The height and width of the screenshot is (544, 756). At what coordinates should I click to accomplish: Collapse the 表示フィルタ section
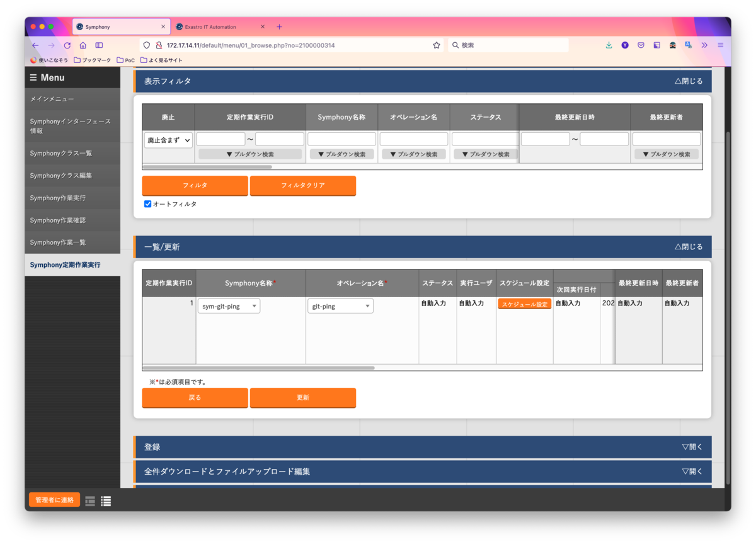(689, 81)
